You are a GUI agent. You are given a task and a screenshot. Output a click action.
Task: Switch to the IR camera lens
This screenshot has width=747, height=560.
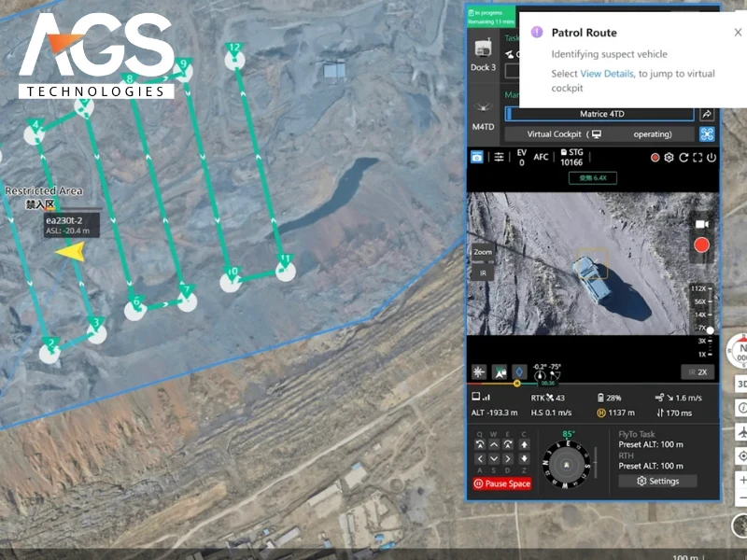point(483,273)
